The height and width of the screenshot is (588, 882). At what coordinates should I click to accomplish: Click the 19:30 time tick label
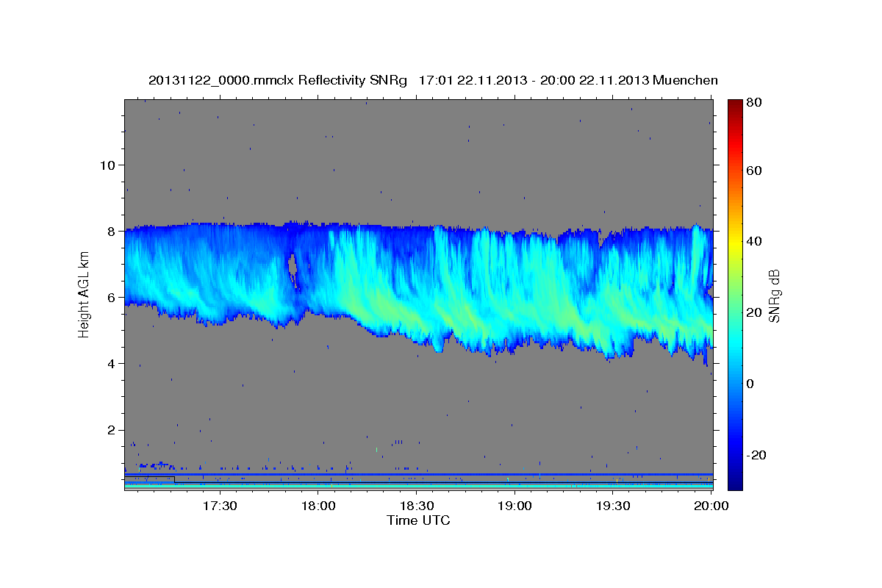(613, 506)
